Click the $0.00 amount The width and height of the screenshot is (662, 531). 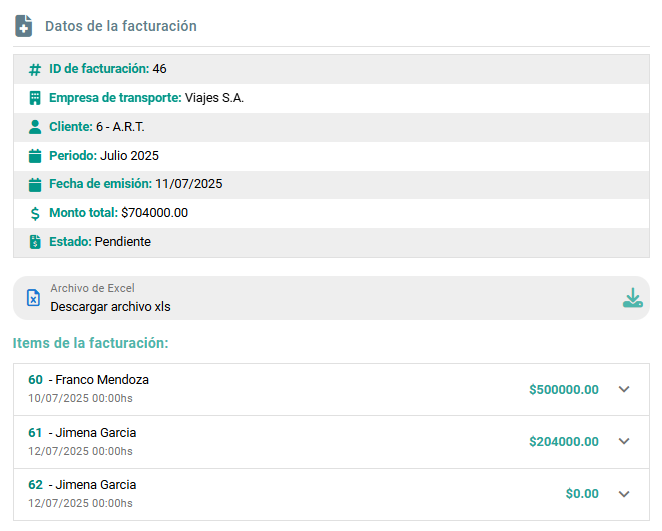pos(582,494)
